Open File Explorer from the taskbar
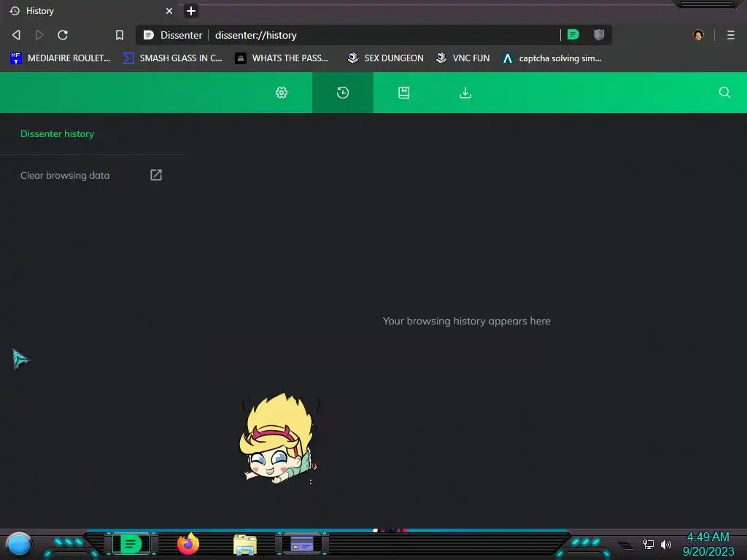The image size is (747, 560). tap(245, 545)
